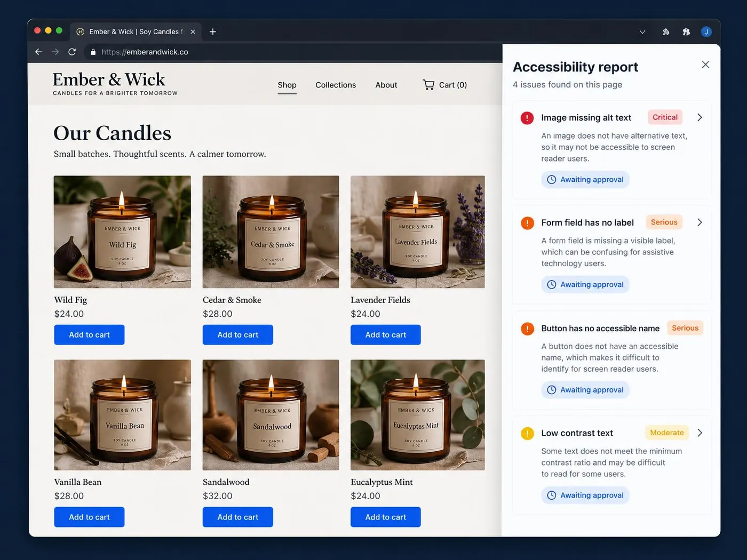The width and height of the screenshot is (747, 560).
Task: Open the Sandalwood candle photo
Action: (271, 415)
